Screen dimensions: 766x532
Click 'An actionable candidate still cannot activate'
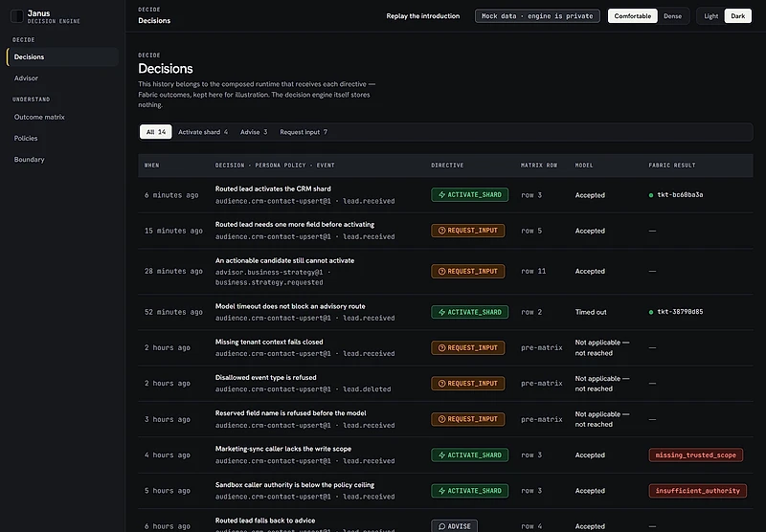click(x=284, y=260)
